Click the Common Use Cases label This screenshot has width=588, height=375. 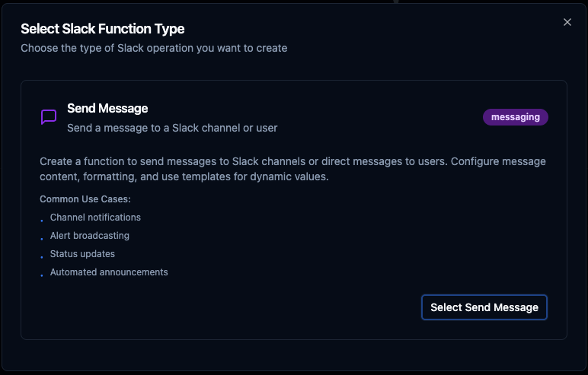click(85, 199)
